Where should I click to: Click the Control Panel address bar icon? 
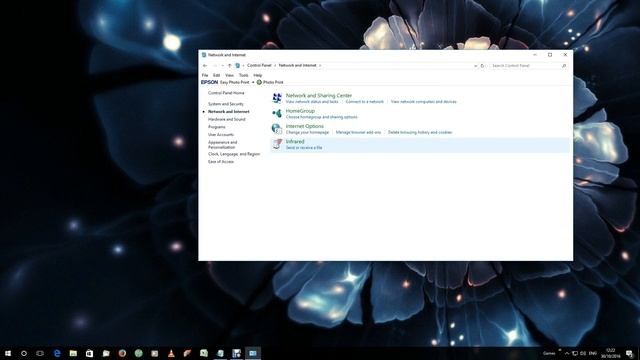238,65
